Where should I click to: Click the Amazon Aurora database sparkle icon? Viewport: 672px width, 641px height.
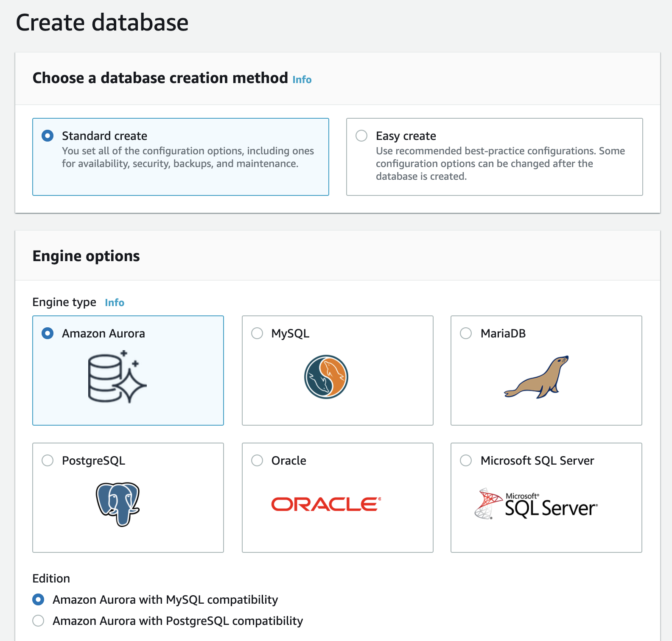pyautogui.click(x=117, y=376)
